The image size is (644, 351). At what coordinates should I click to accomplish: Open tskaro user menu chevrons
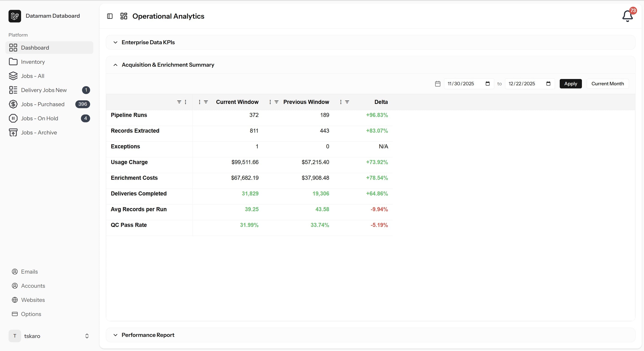click(87, 336)
